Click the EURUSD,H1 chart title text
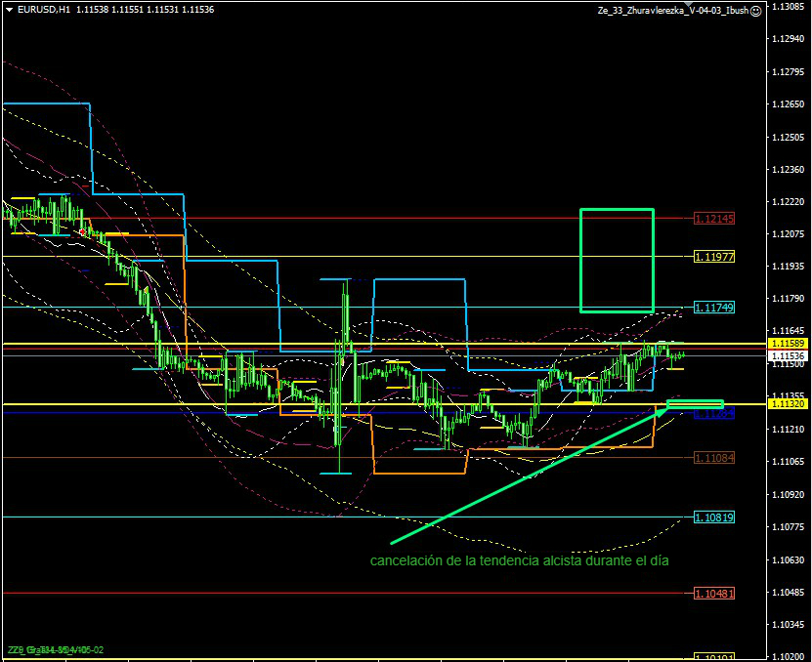This screenshot has height=662, width=812. [44, 9]
